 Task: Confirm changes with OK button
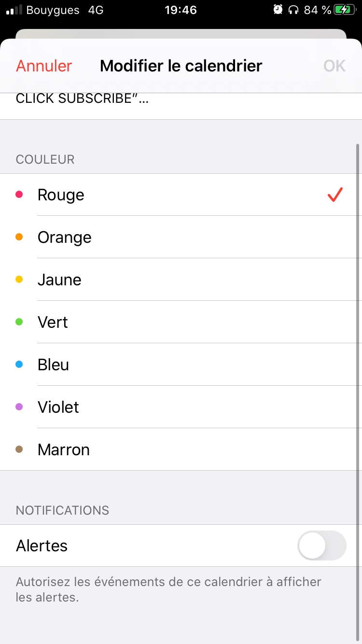(334, 66)
